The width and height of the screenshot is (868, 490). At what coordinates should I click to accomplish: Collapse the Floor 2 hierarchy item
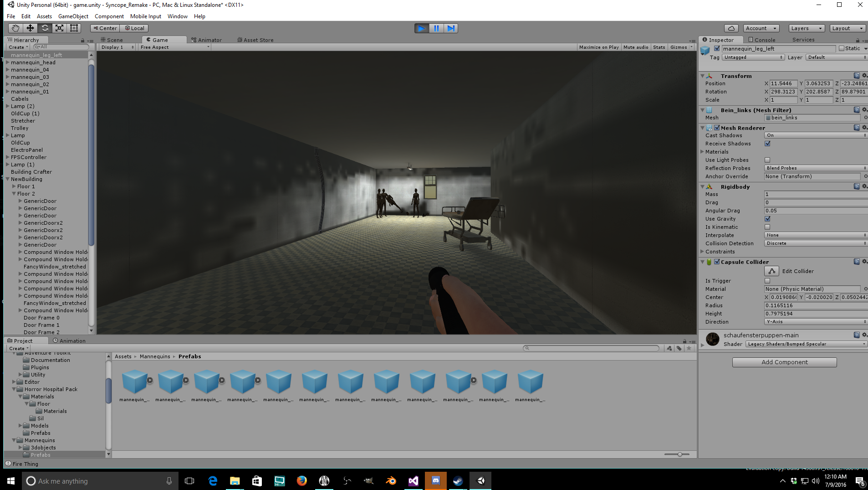[14, 194]
